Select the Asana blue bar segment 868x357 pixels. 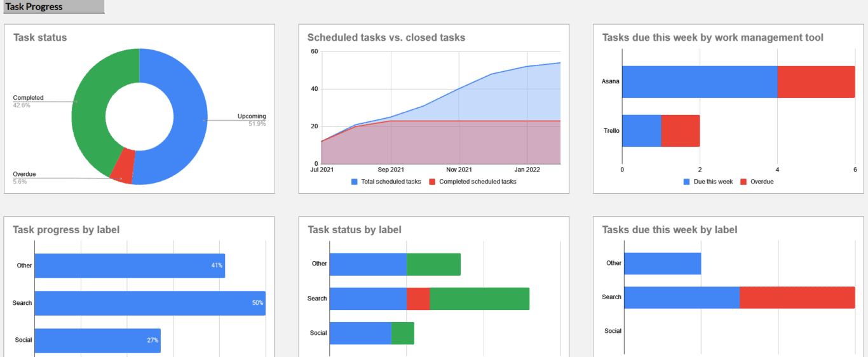(700, 82)
